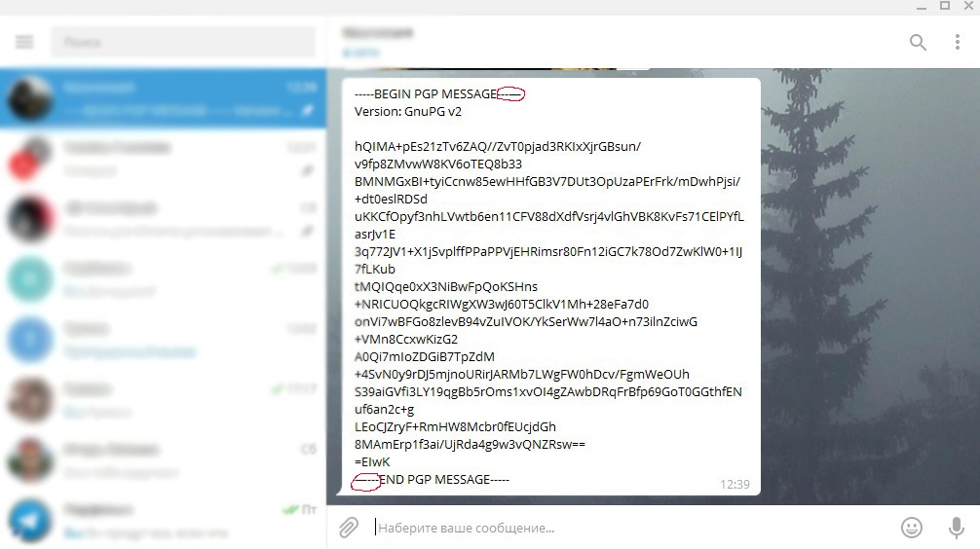This screenshot has height=549, width=980.
Task: Click the 12:39 timestamp on PGP message
Action: click(x=735, y=484)
